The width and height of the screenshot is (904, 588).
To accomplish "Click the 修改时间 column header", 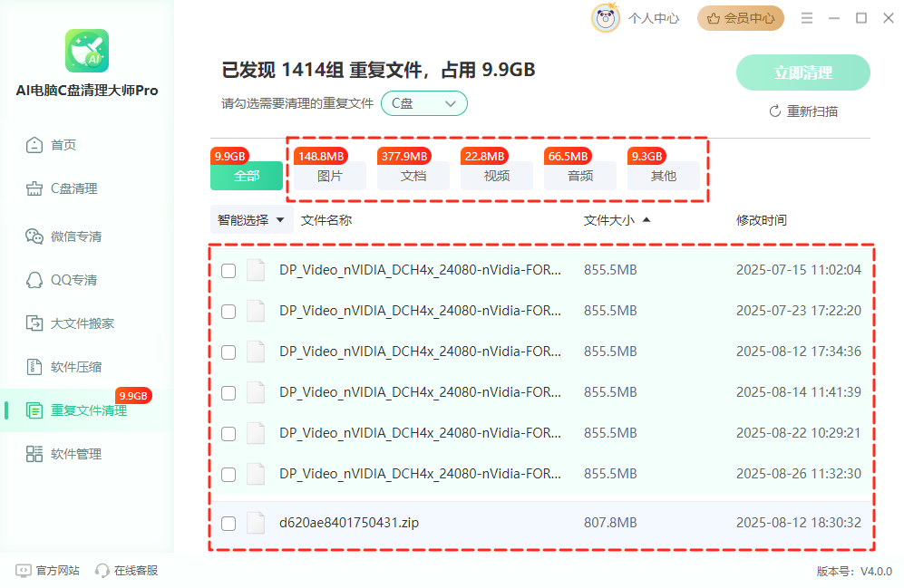I will tap(762, 220).
